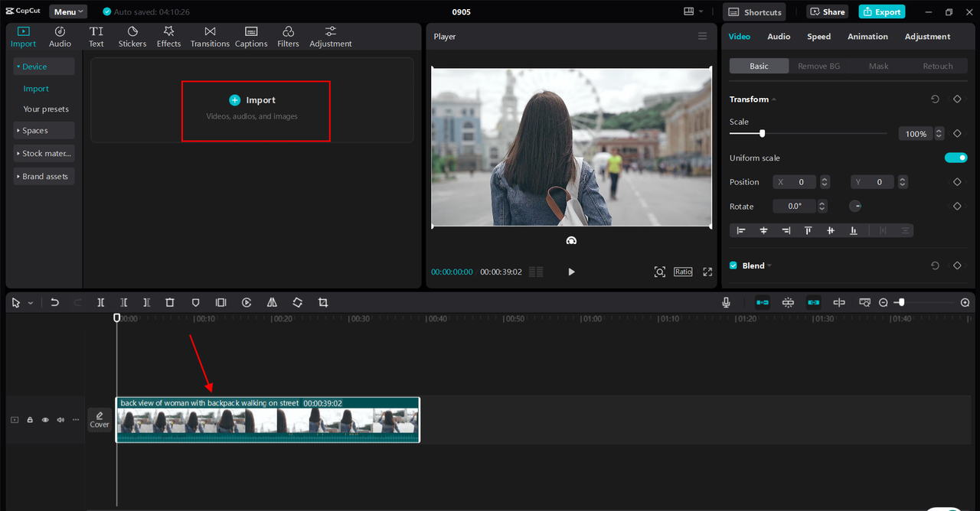Open the Menu dropdown
This screenshot has height=511, width=980.
[68, 11]
